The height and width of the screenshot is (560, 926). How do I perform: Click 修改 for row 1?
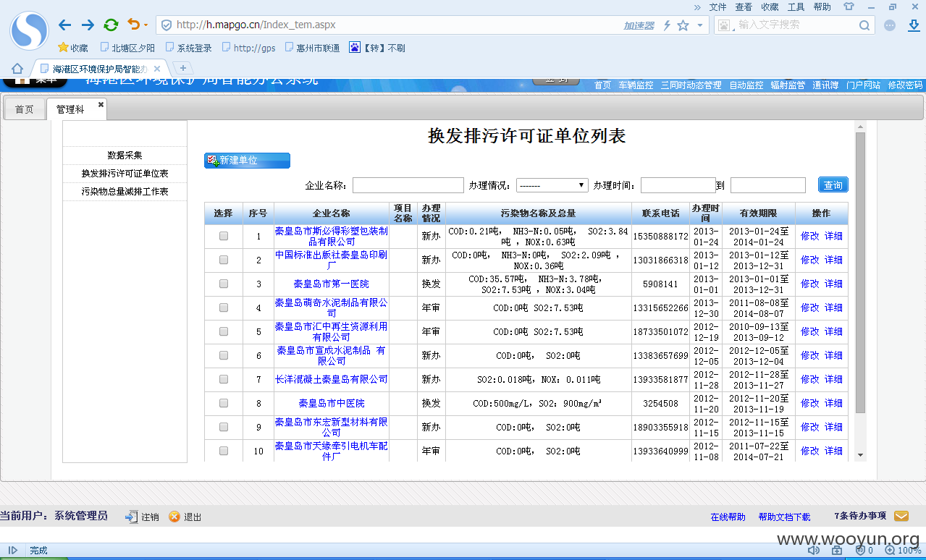tap(809, 236)
